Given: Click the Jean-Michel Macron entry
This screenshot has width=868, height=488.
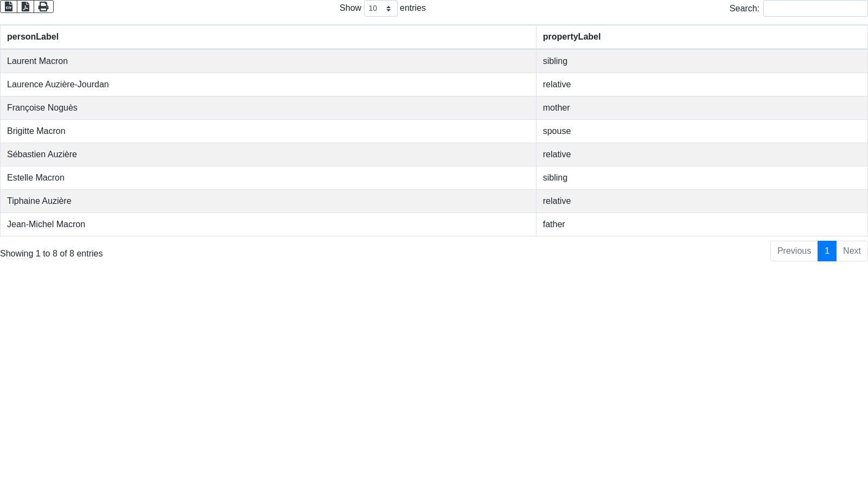Looking at the screenshot, I should pyautogui.click(x=46, y=224).
